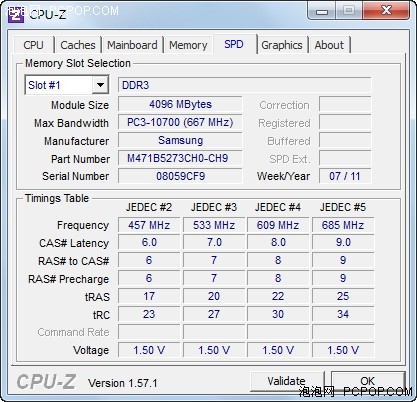This screenshot has height=402, width=417.
Task: Go to the Mainboard tab
Action: click(132, 45)
